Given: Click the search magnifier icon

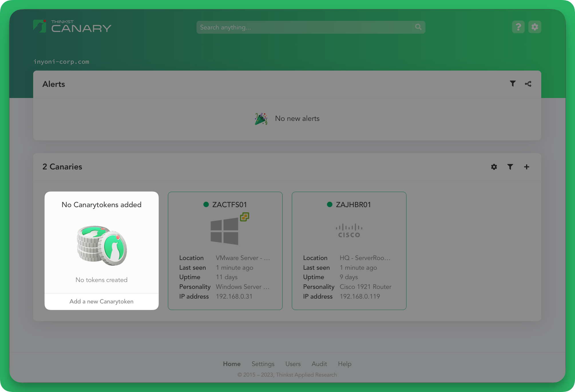Looking at the screenshot, I should pyautogui.click(x=418, y=27).
